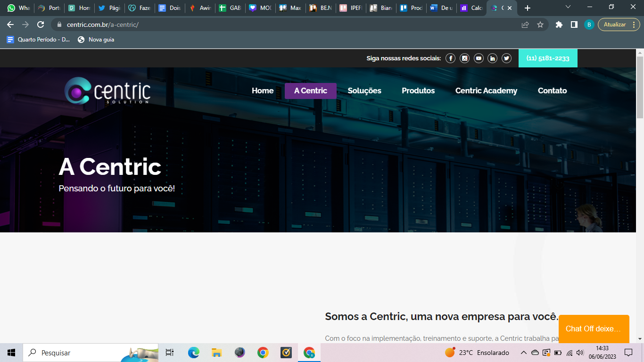
Task: Open the 'Quarto Período' bookmark
Action: click(x=38, y=40)
